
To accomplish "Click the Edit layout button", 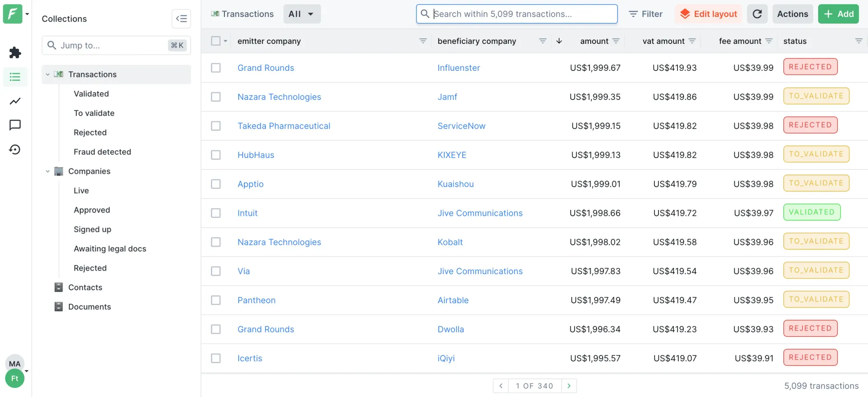I will tap(708, 14).
